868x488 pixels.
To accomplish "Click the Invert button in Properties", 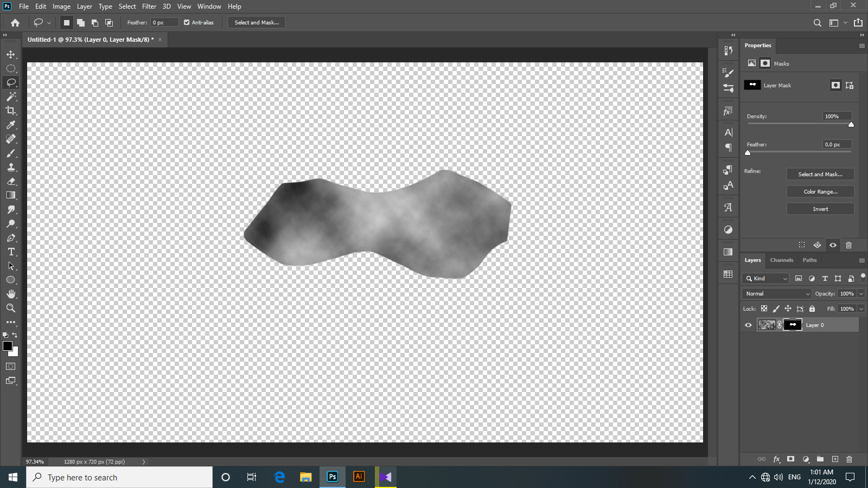I will click(820, 208).
